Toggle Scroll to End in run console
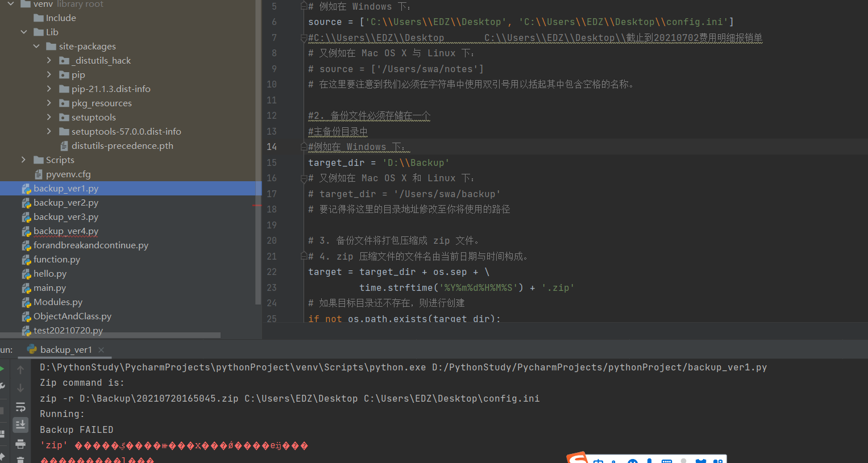Screen dimensions: 868x463 [x=20, y=425]
